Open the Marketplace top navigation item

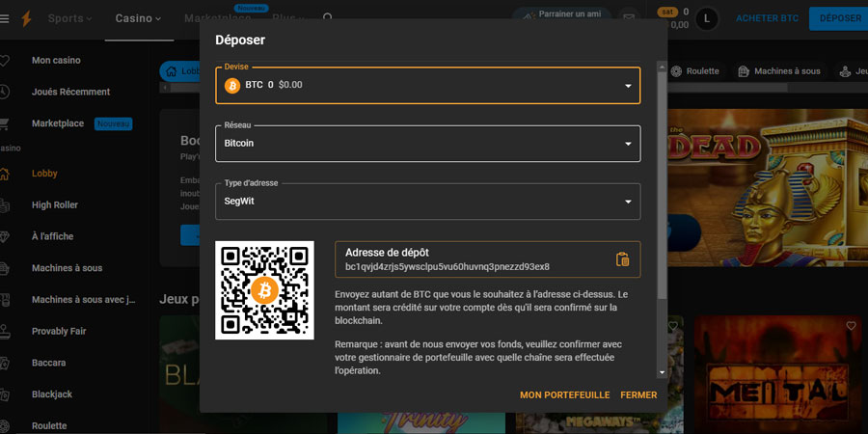217,19
